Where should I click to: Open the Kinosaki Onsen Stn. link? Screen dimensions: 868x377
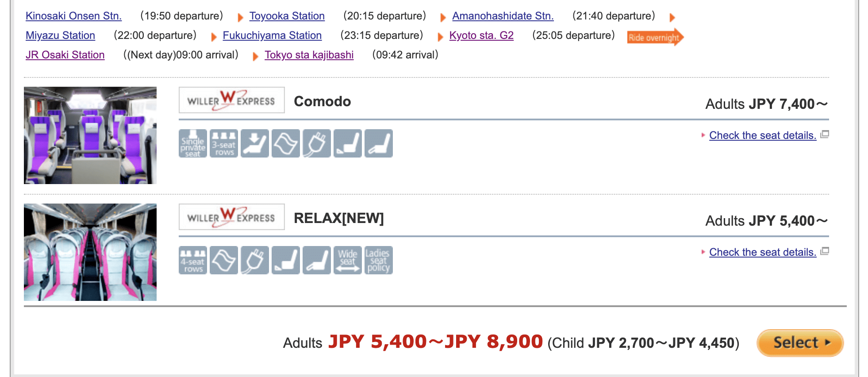pos(73,16)
